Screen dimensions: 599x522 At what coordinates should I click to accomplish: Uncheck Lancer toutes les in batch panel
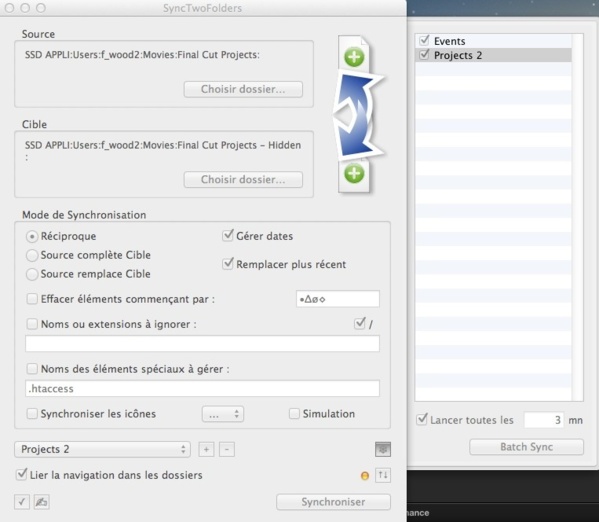(422, 419)
